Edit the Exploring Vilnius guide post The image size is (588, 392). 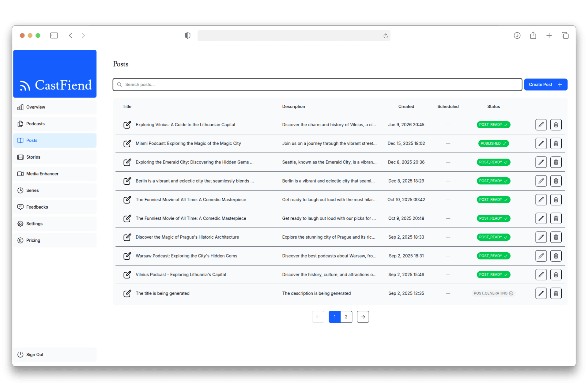(x=541, y=125)
